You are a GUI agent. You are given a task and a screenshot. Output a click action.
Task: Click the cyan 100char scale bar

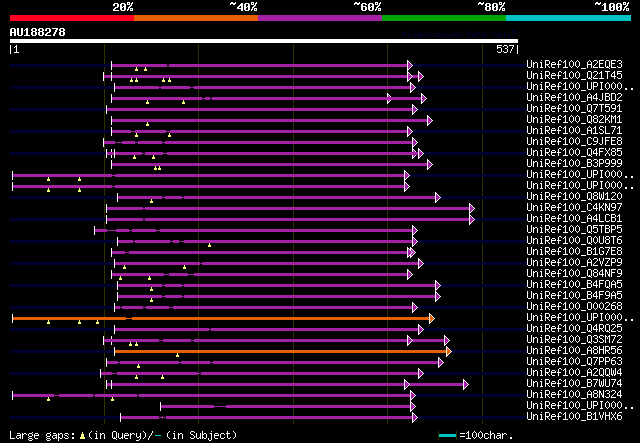click(x=447, y=436)
